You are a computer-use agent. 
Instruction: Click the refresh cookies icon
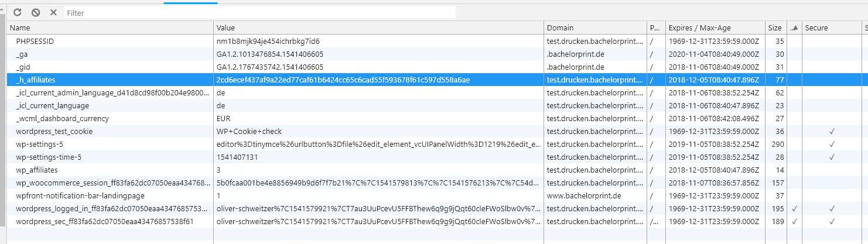[x=17, y=12]
